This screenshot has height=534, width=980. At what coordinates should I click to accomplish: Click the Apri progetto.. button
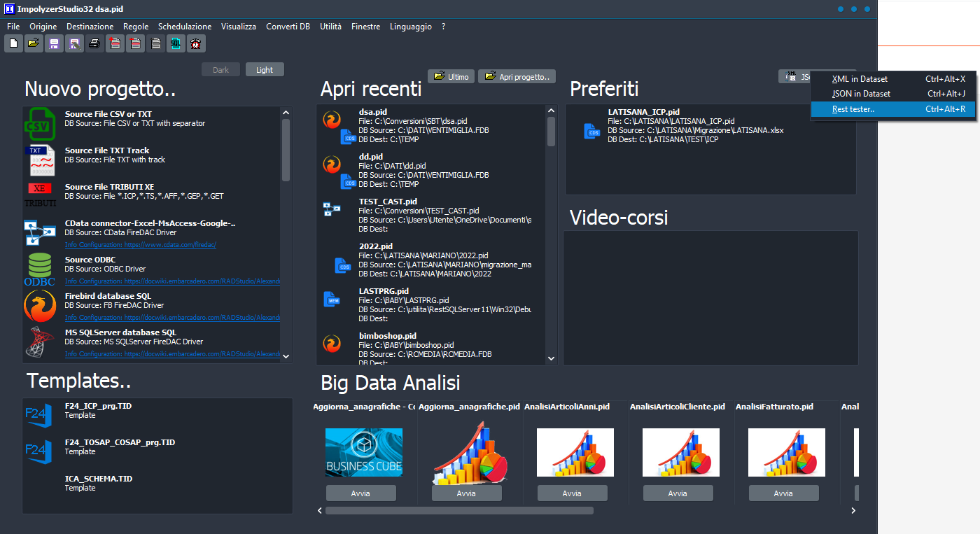point(517,76)
